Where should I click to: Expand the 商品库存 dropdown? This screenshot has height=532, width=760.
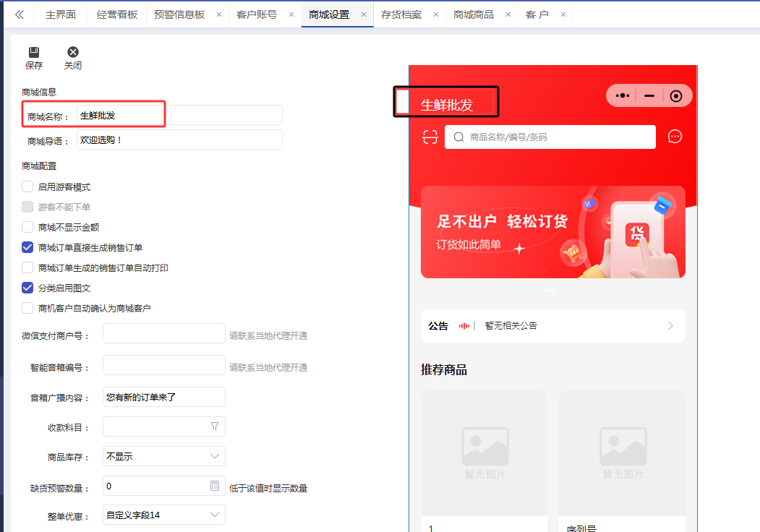point(215,456)
